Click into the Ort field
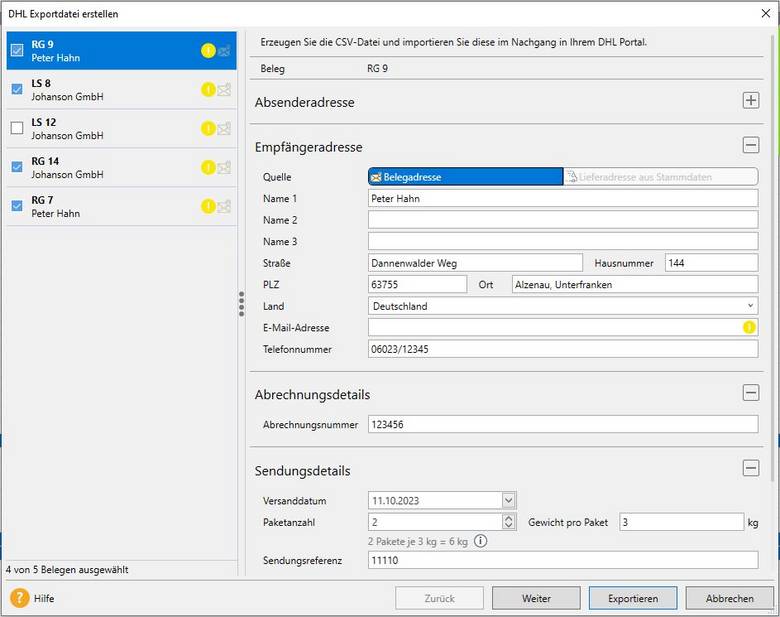The image size is (780, 617). 635,284
